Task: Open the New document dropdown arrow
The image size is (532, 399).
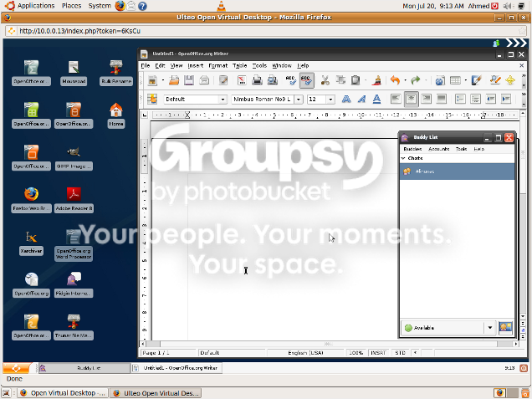Action: coord(163,80)
